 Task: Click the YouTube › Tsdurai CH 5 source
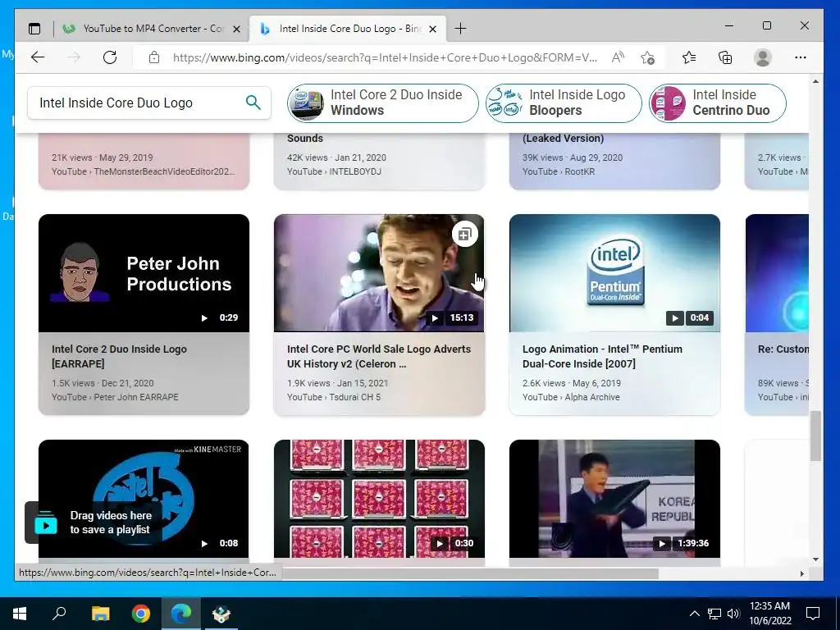coord(334,397)
